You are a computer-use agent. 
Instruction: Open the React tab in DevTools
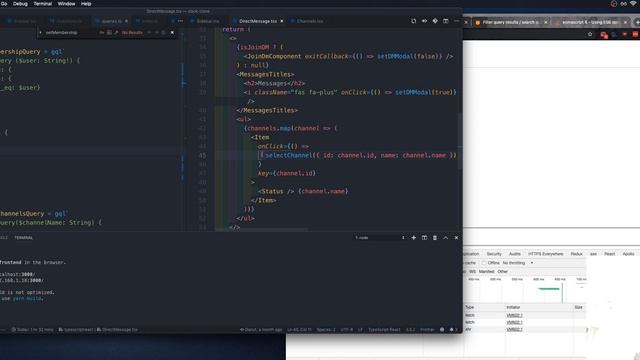pyautogui.click(x=609, y=254)
